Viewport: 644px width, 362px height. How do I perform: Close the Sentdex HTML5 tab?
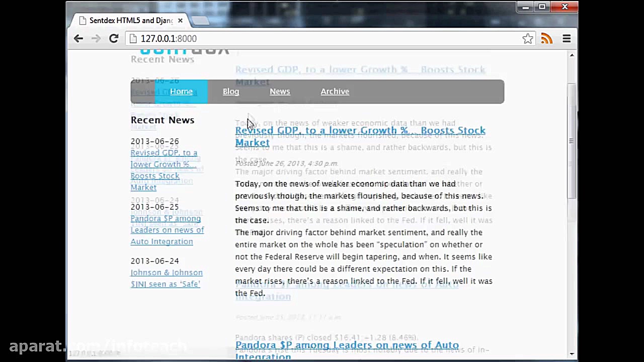coord(180,21)
